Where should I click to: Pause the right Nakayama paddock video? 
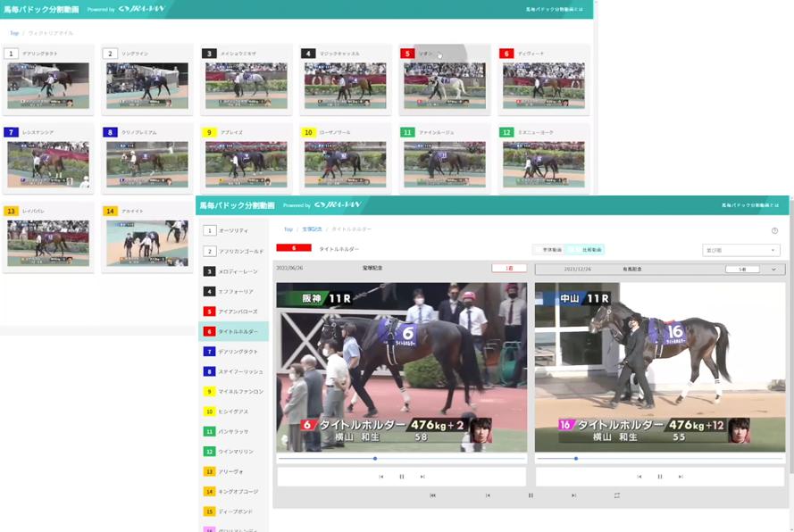point(660,477)
